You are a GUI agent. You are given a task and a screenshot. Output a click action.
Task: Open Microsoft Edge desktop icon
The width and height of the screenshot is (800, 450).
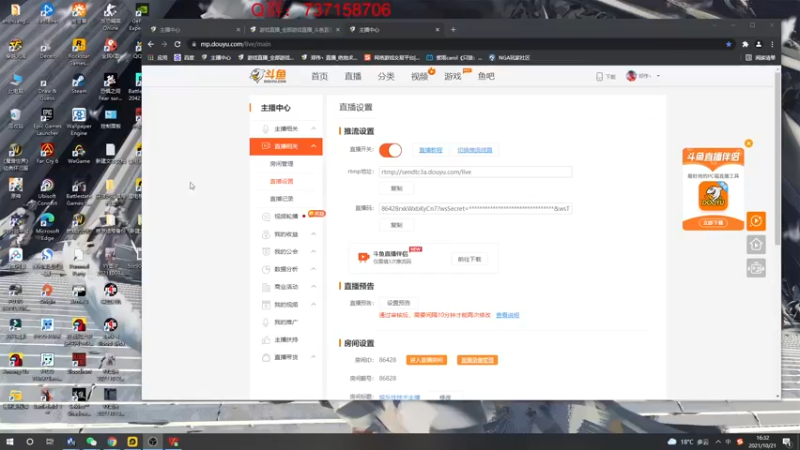47,227
